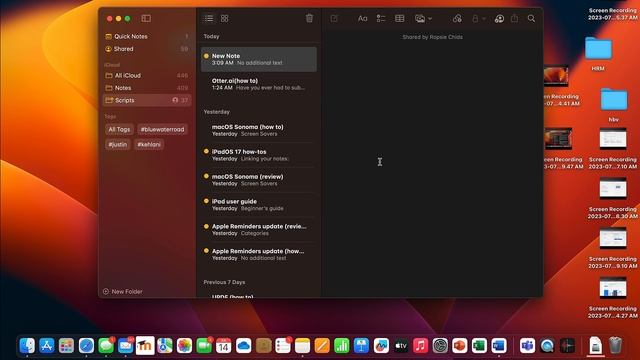Open Apple TV from the Dock

click(401, 346)
